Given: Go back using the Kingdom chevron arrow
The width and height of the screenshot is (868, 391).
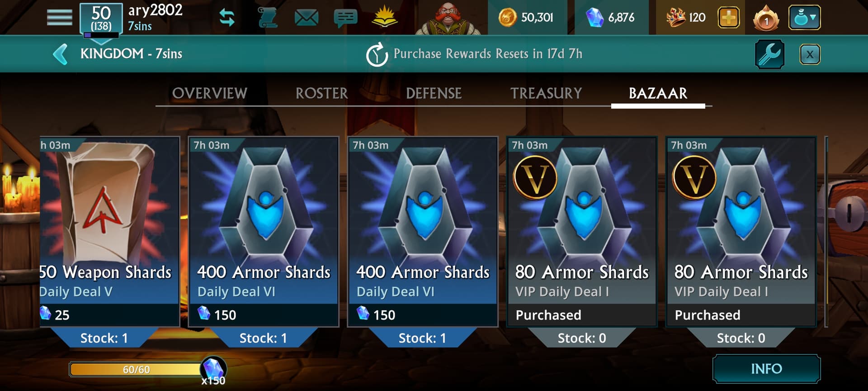Looking at the screenshot, I should click(60, 54).
